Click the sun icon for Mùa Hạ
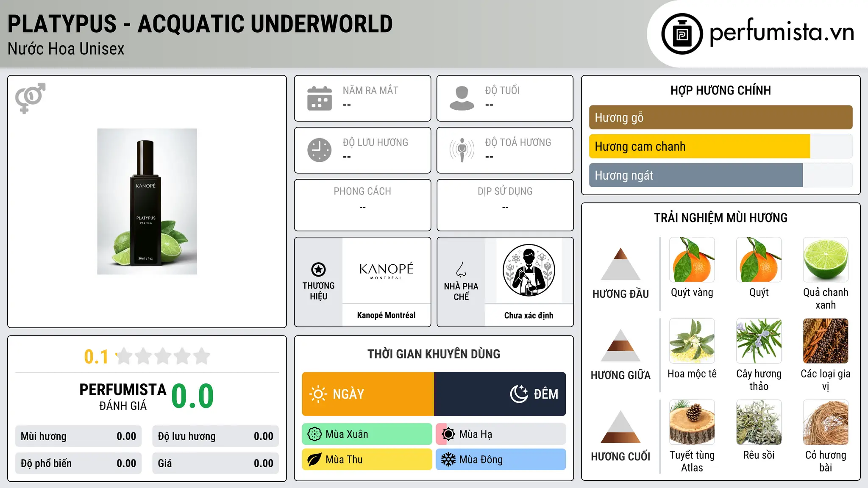The height and width of the screenshot is (488, 868). [448, 434]
